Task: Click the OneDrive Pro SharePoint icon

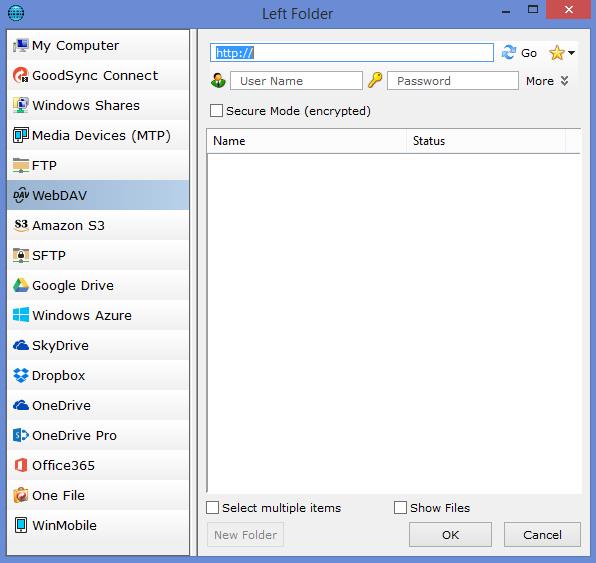Action: [x=21, y=435]
